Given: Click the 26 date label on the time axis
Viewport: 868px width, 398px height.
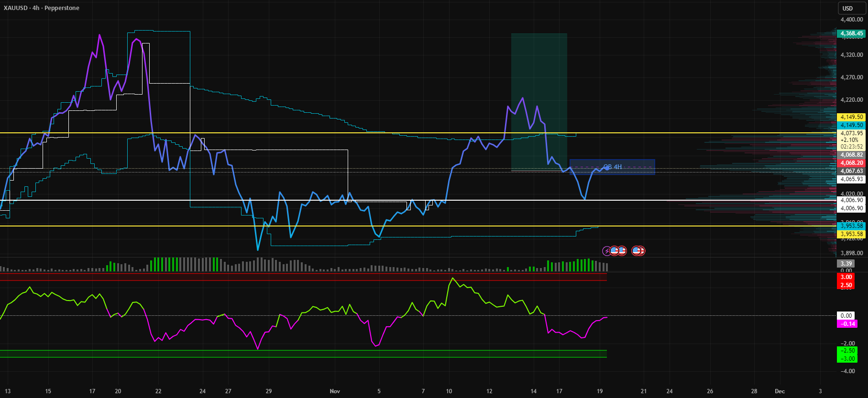Looking at the screenshot, I should (710, 391).
